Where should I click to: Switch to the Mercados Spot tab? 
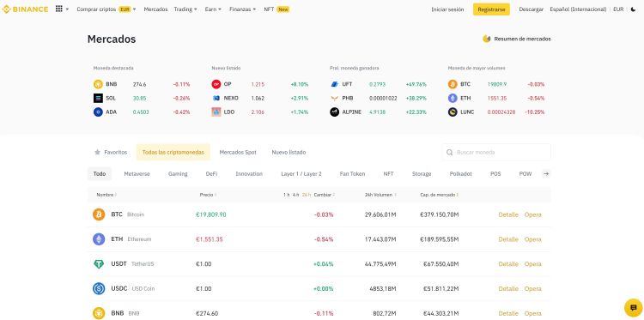tap(238, 152)
